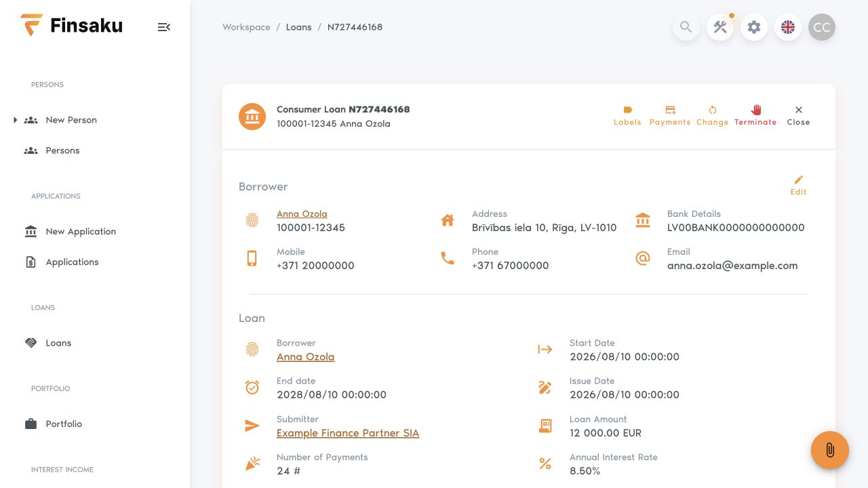
Task: Open Anna Ozola link in Borrower section
Action: [x=302, y=213]
